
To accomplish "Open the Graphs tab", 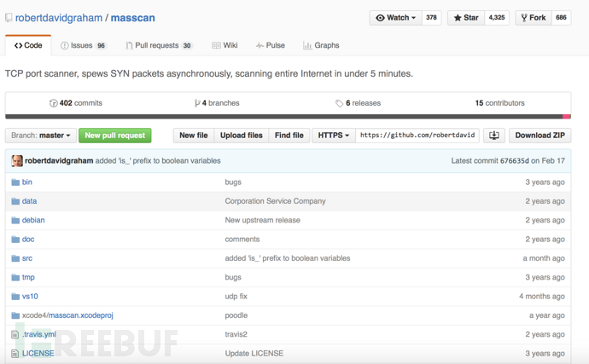I will (x=321, y=45).
